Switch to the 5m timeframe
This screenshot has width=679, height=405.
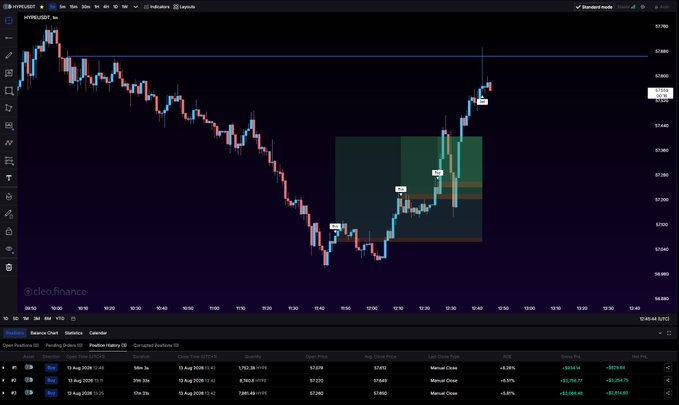pos(63,7)
